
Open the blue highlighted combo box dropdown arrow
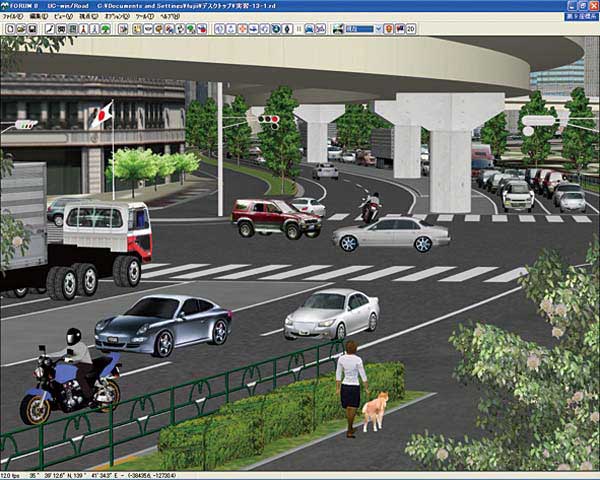click(378, 29)
